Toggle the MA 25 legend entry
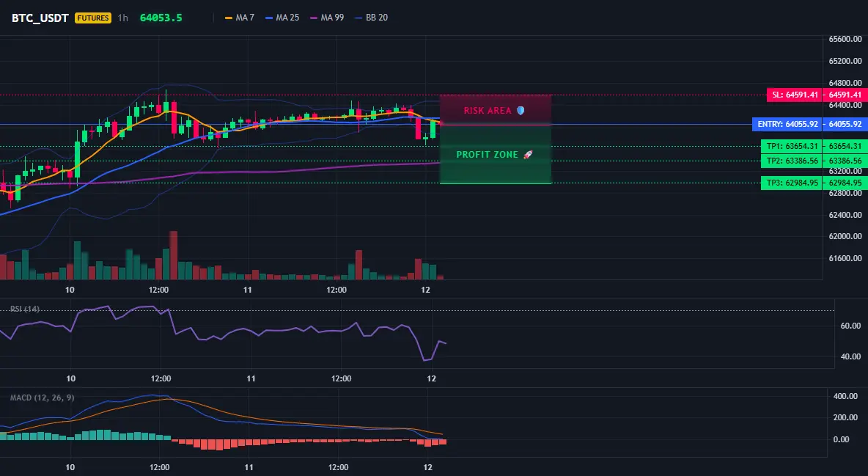Image resolution: width=868 pixels, height=476 pixels. [x=282, y=18]
